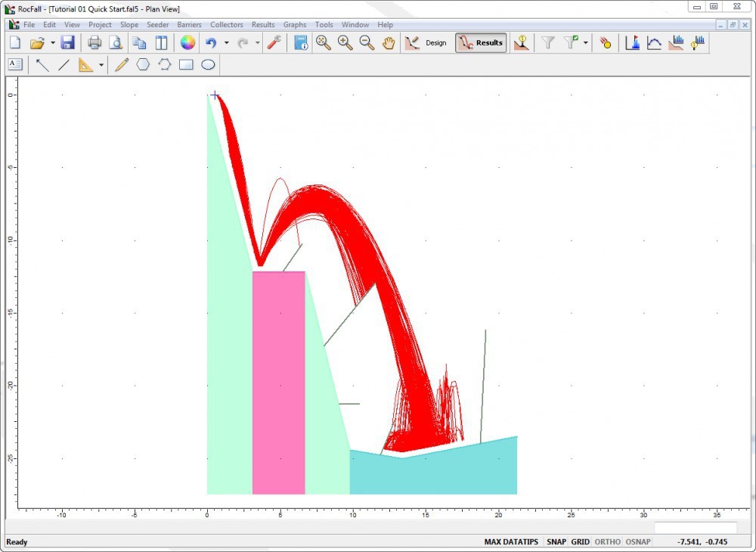Click the Pencil draw tool

122,65
